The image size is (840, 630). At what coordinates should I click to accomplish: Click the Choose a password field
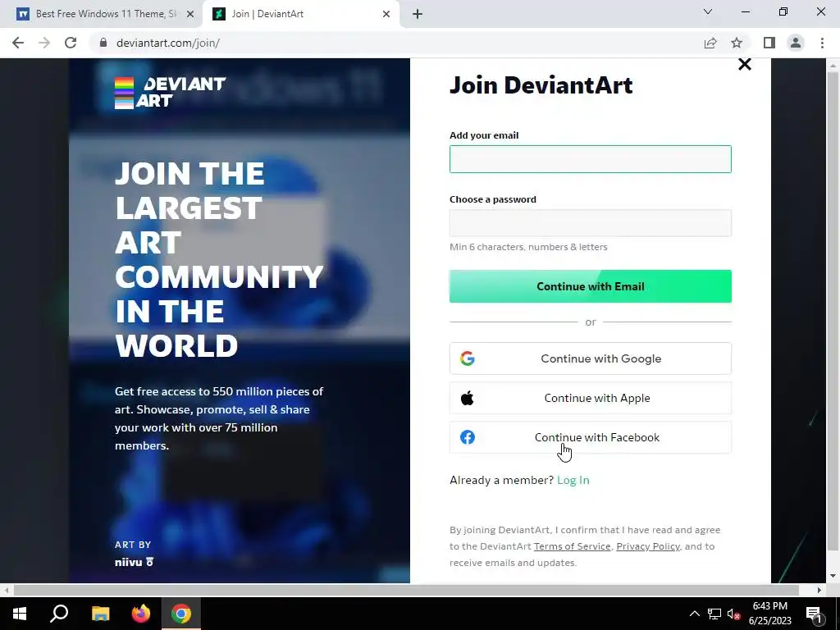pyautogui.click(x=591, y=223)
